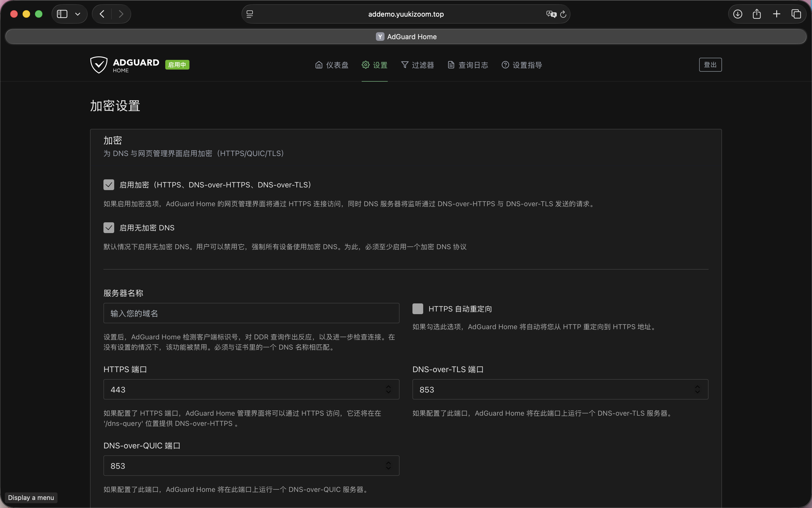Viewport: 812px width, 508px height.
Task: Uncheck 启用加密 HTTPS checkbox
Action: pos(109,185)
